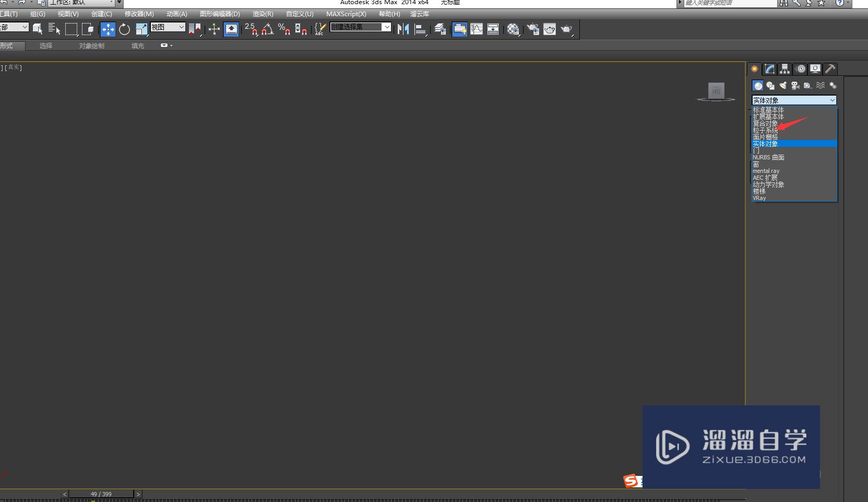The width and height of the screenshot is (868, 502).
Task: Open Edit Named Selection Sets
Action: click(x=320, y=29)
